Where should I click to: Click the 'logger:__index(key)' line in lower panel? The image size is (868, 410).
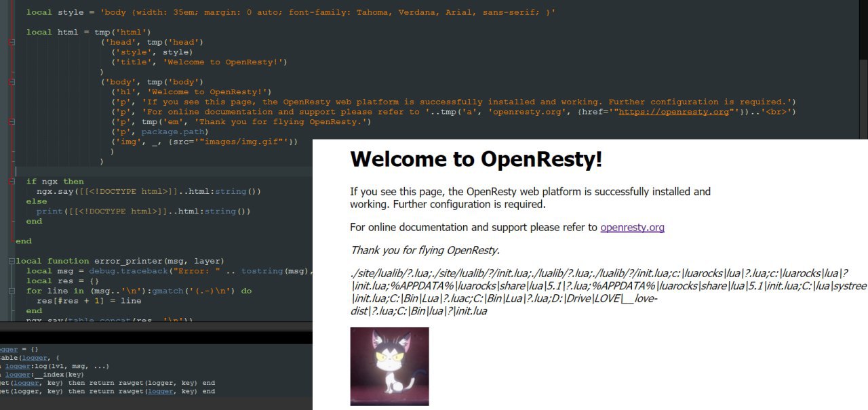coord(42,374)
